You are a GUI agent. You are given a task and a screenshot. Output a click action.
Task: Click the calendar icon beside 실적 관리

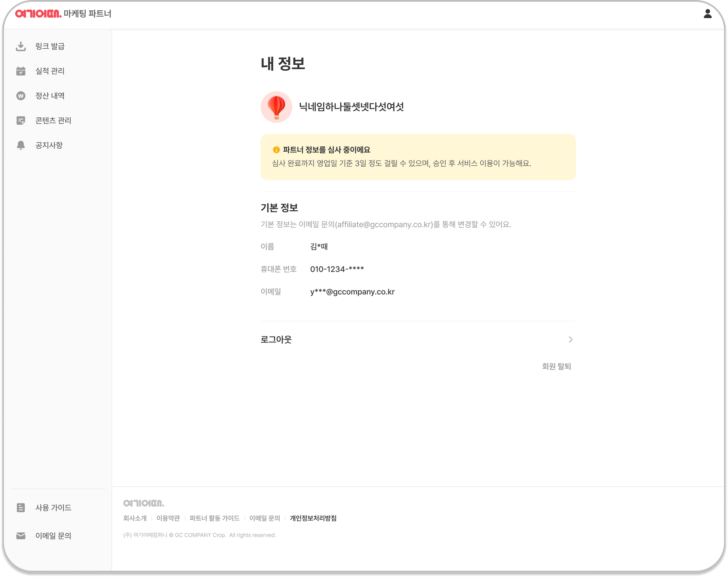21,71
